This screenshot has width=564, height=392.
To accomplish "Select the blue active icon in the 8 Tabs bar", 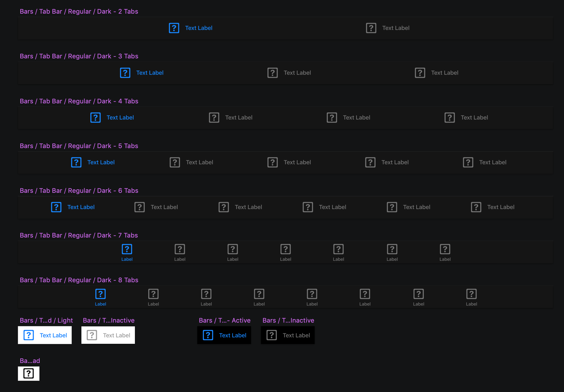I will 100,294.
